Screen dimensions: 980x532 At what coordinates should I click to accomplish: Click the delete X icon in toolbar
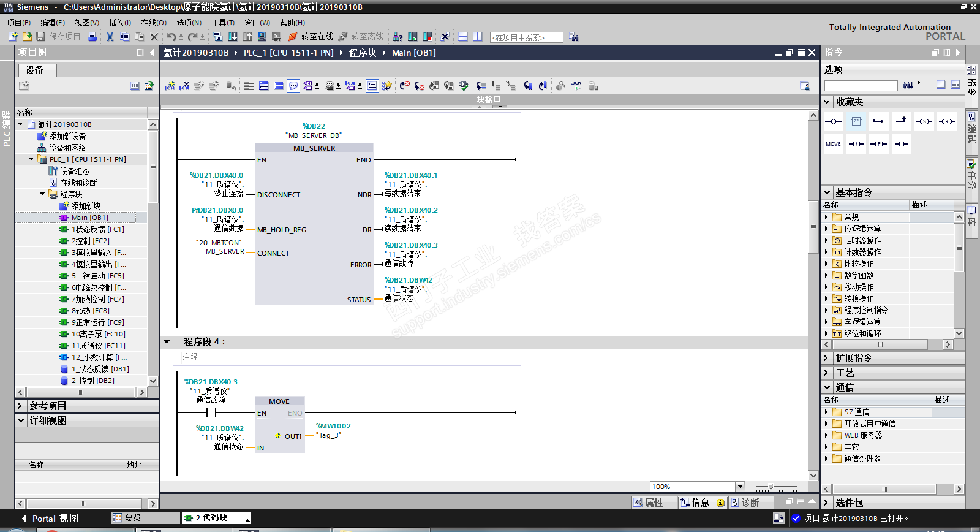coord(154,37)
